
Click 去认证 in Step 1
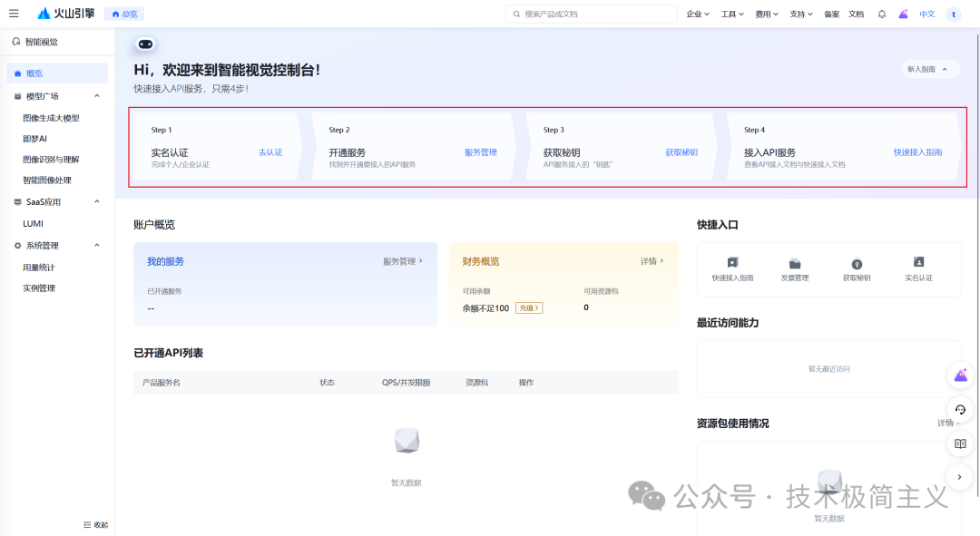pos(269,153)
